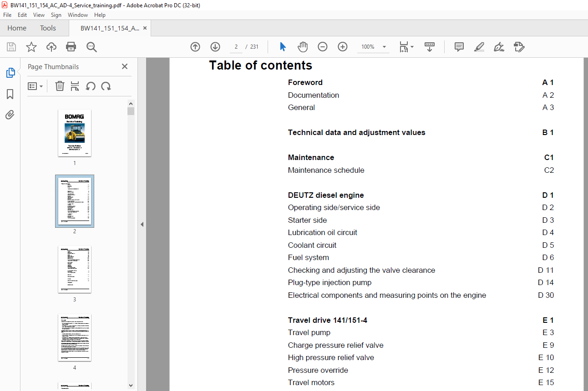Click the Documentation contents entry
This screenshot has height=391, width=588.
point(314,95)
